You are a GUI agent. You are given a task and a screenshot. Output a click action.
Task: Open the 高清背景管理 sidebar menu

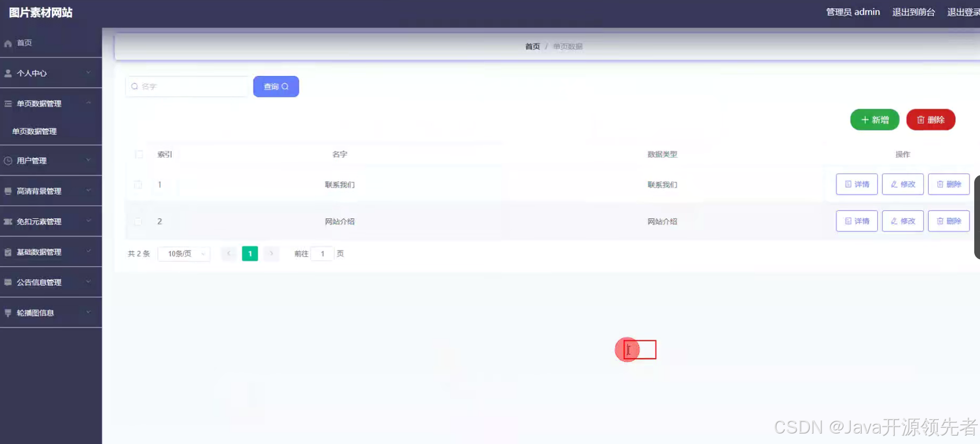pyautogui.click(x=51, y=191)
